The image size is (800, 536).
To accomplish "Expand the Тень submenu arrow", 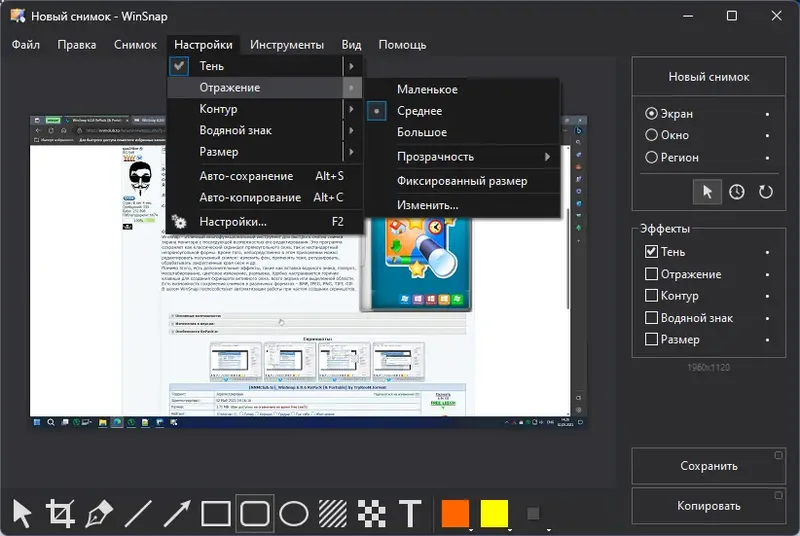I will pyautogui.click(x=352, y=66).
